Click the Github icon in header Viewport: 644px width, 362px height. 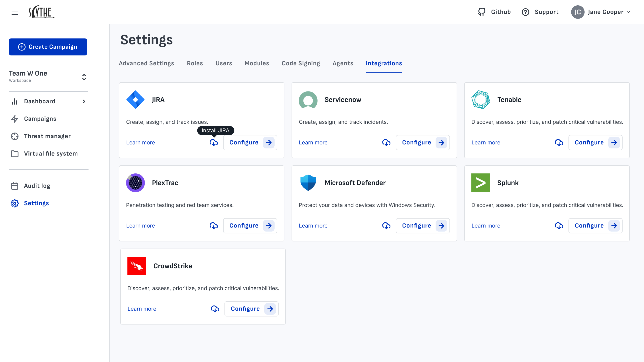click(x=481, y=12)
